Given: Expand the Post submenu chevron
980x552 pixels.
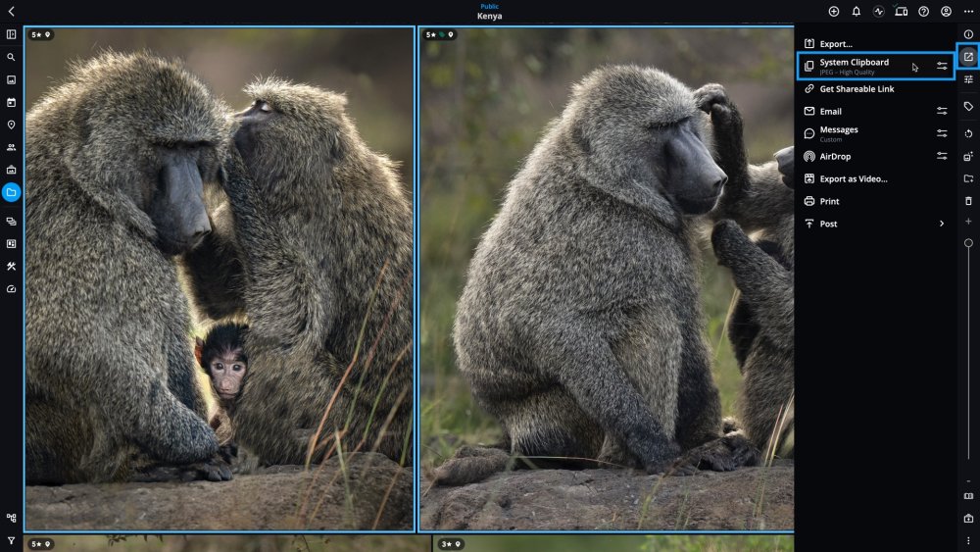Looking at the screenshot, I should coord(942,224).
